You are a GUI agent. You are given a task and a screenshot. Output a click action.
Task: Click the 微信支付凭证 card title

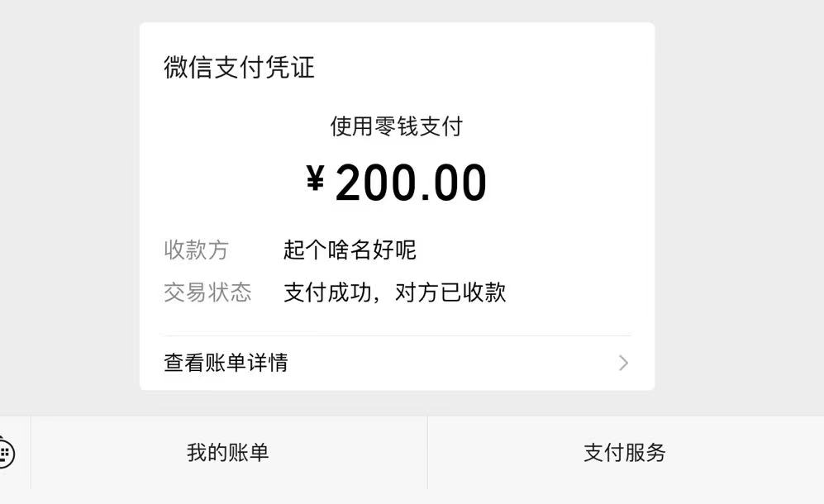click(239, 67)
